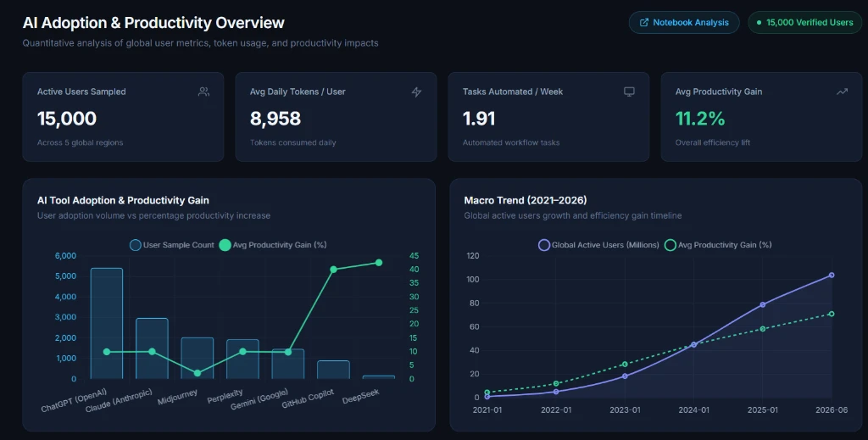Screen dimensions: 868x440
Task: Click the Macro Trend (2021–2026) title
Action: pos(526,200)
